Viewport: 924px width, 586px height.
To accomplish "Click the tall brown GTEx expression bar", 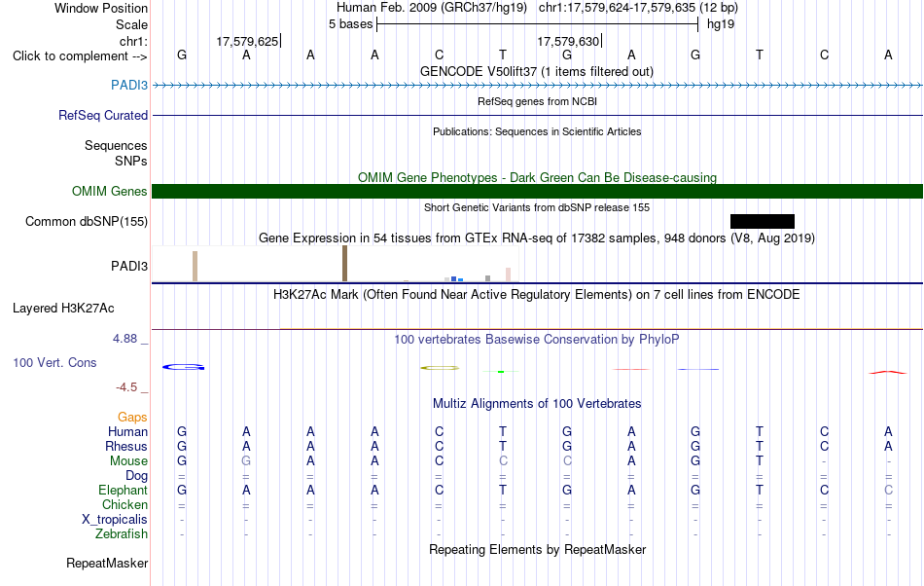I will point(344,264).
